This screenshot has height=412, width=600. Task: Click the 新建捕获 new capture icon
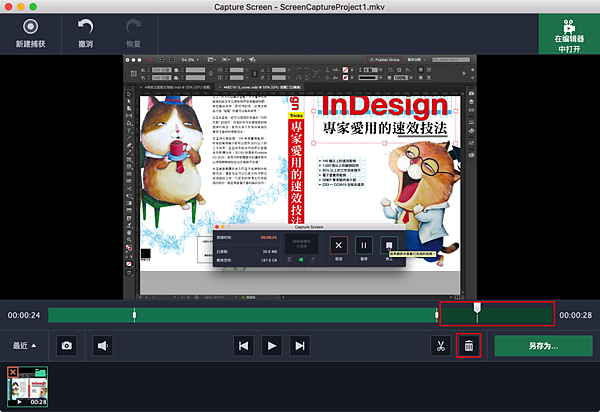click(x=31, y=27)
